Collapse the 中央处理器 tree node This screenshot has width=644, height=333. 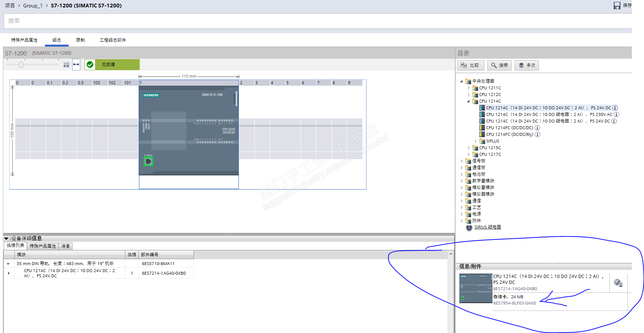point(462,81)
